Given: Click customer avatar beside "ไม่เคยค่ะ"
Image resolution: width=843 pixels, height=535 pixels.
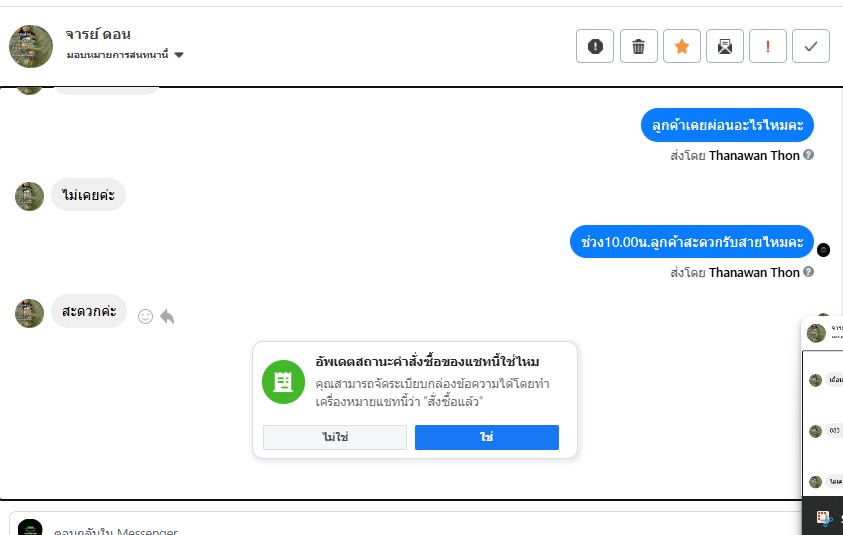Looking at the screenshot, I should click(x=29, y=196).
